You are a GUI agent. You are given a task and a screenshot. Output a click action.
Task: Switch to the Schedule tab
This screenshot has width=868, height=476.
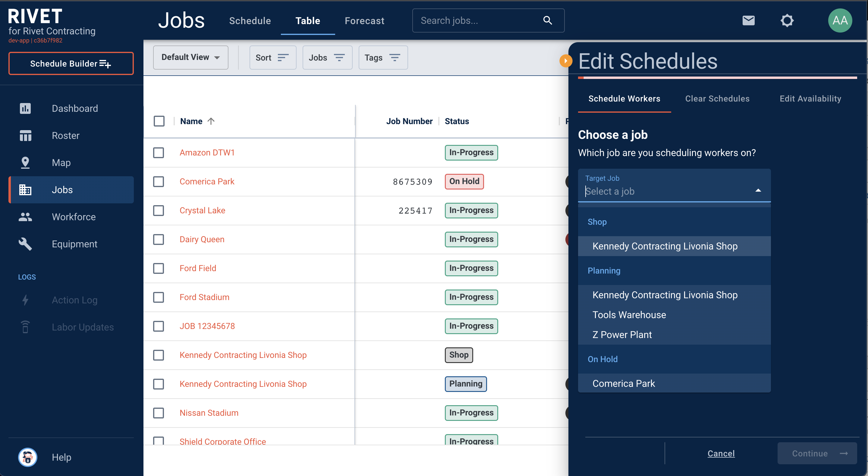point(250,21)
